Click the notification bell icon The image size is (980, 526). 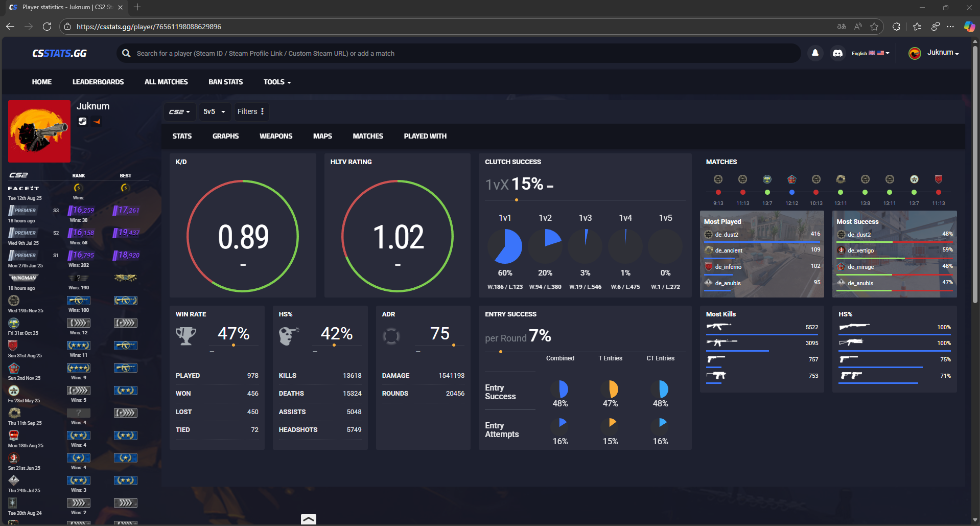[x=815, y=53]
